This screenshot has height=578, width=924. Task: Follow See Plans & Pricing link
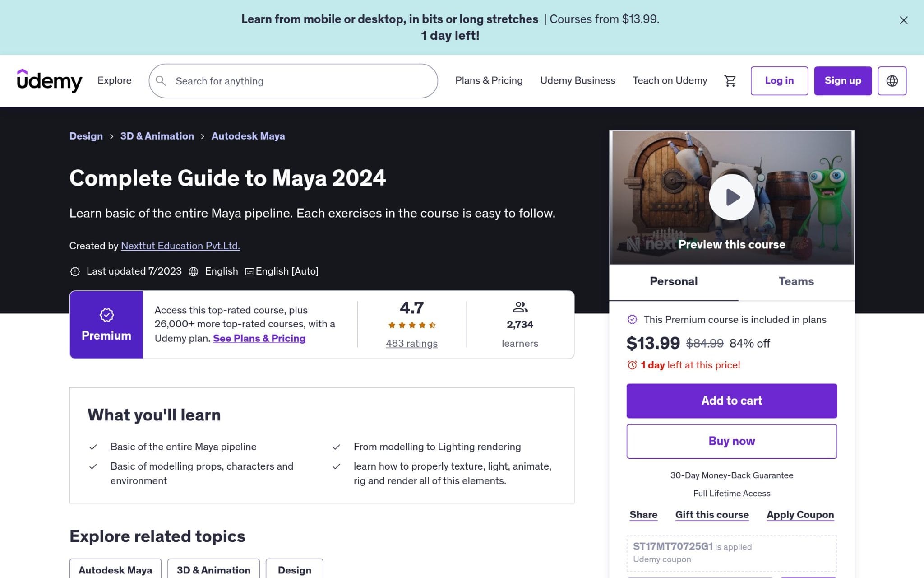(x=259, y=338)
